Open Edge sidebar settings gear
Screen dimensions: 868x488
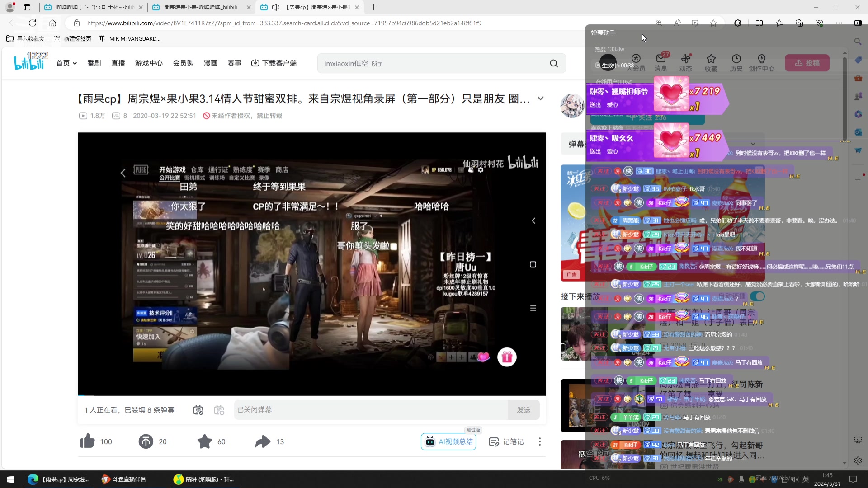coord(858,460)
